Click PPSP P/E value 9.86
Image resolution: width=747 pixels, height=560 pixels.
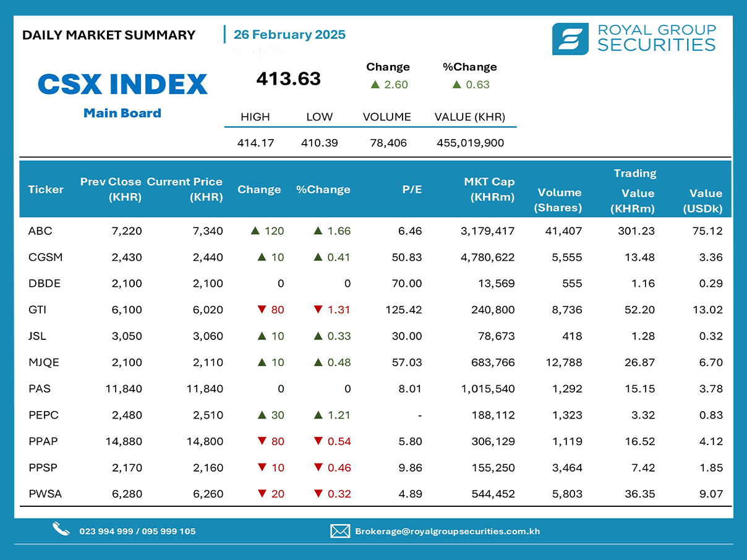click(x=411, y=467)
